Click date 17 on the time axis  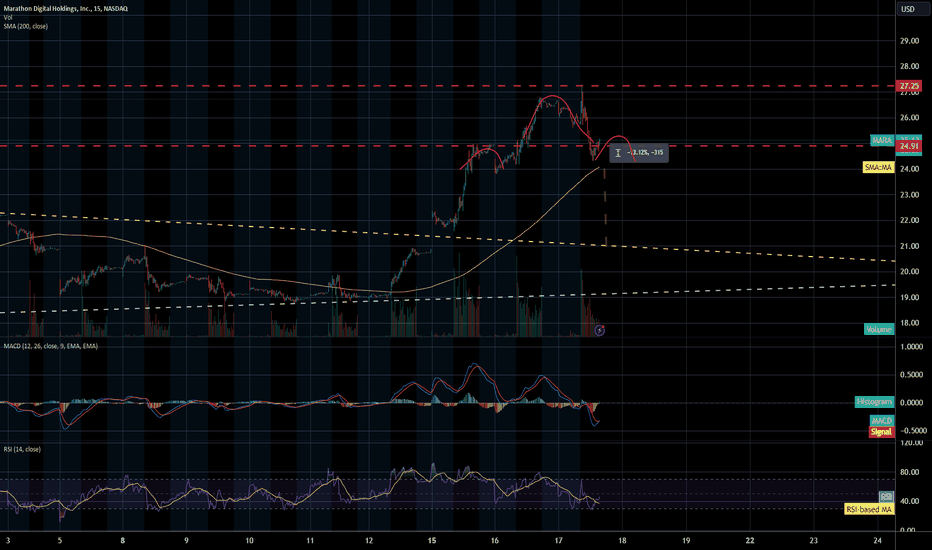(x=558, y=540)
